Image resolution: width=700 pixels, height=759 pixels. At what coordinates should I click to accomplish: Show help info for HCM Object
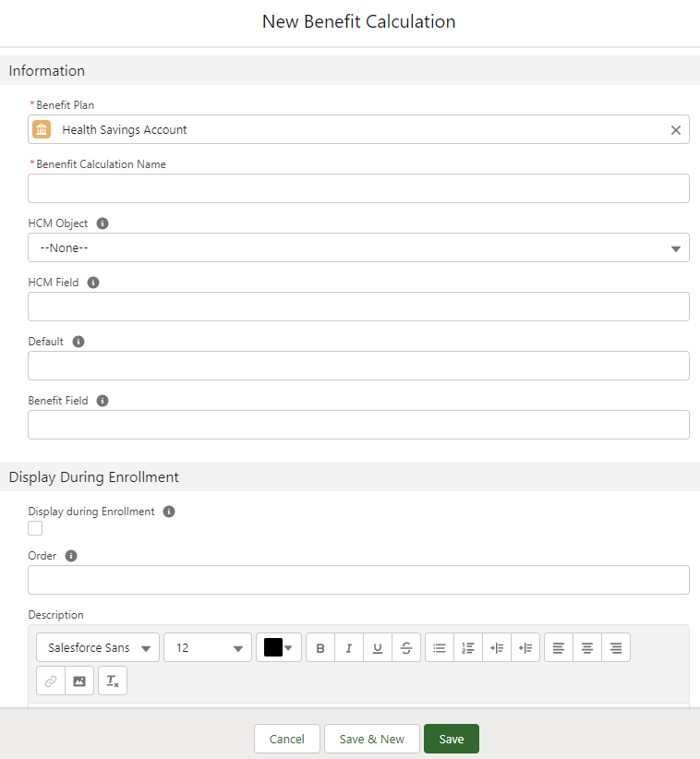point(103,223)
